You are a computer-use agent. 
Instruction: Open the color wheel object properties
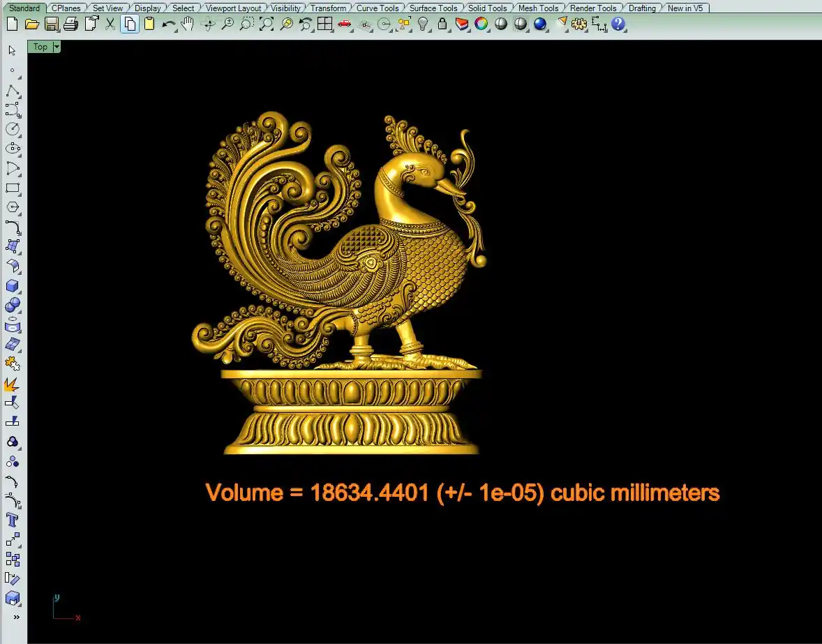pos(481,24)
